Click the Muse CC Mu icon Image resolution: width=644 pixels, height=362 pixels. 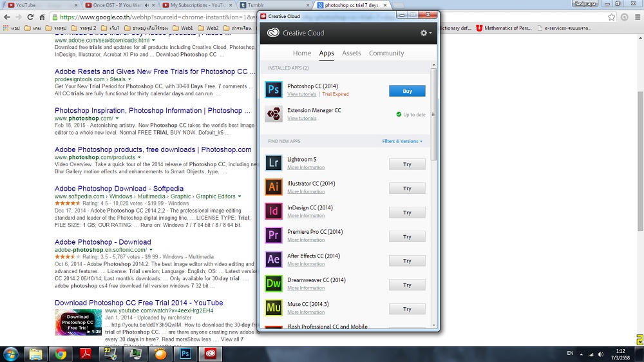tap(274, 308)
